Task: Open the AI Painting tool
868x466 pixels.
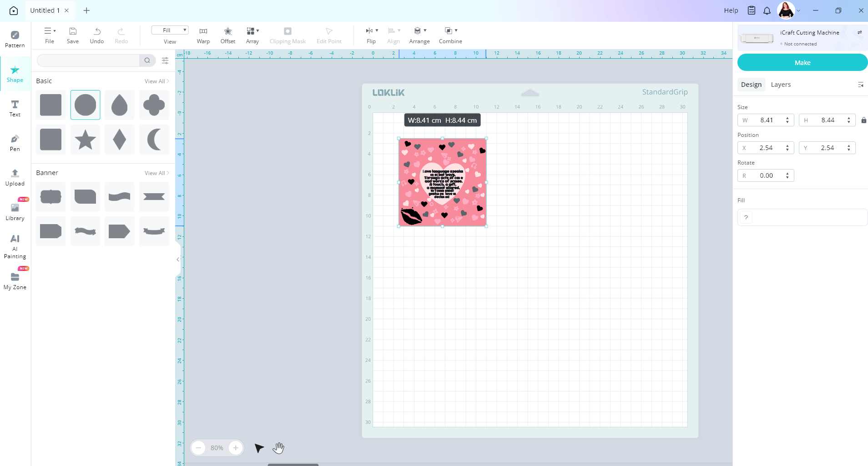Action: click(15, 246)
